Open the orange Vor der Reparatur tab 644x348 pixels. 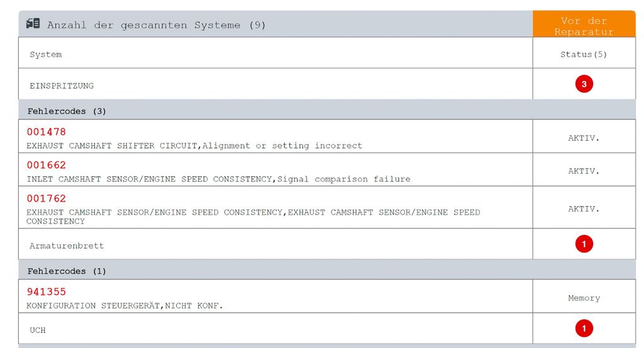coord(584,24)
